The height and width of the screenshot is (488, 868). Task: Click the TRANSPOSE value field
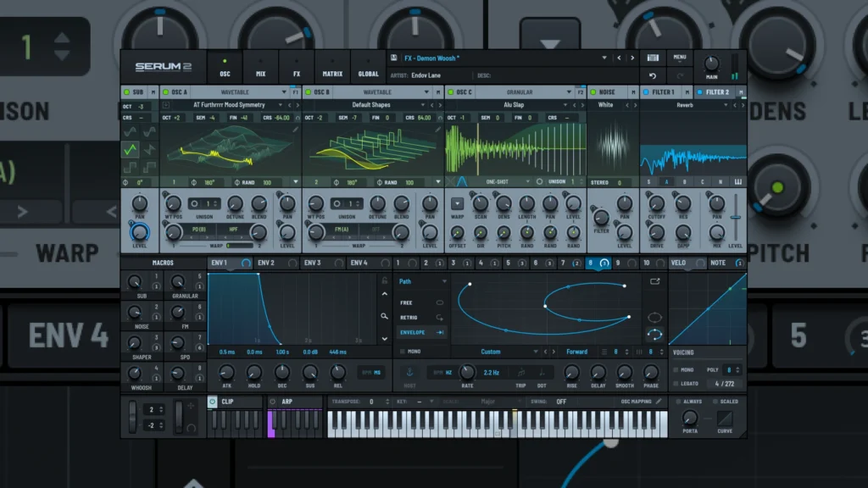pyautogui.click(x=371, y=402)
